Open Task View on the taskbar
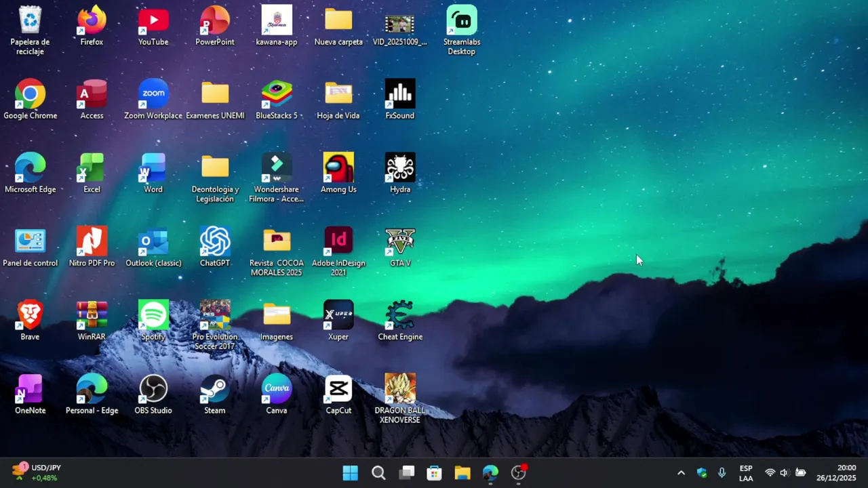This screenshot has height=488, width=868. coord(407,473)
